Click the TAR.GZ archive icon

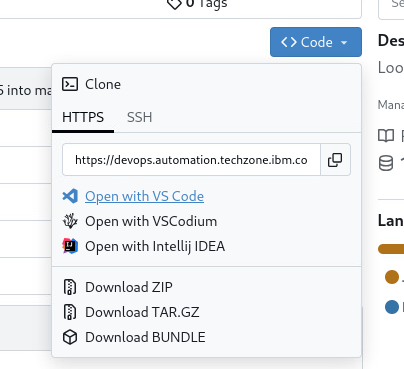[x=70, y=312]
